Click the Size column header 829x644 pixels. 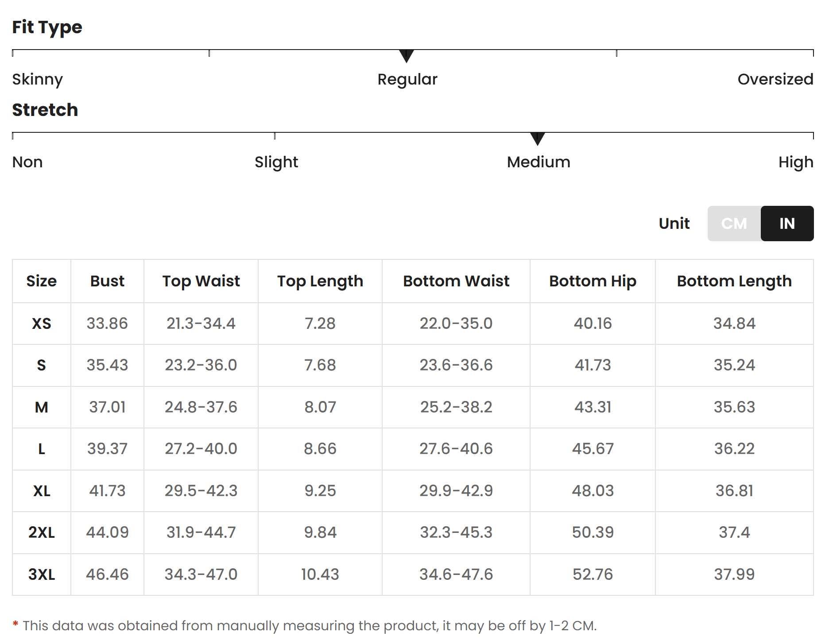point(42,281)
